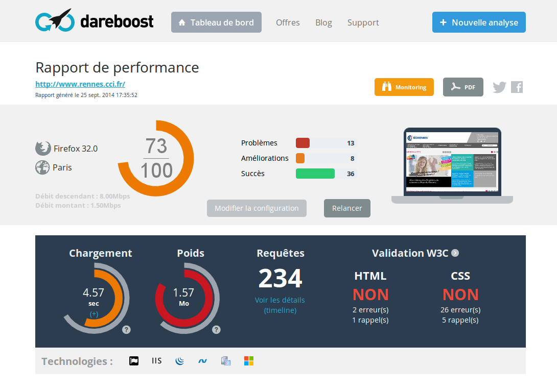Viewport: 557px width, 392px height.
Task: Share the report on Twitter
Action: pyautogui.click(x=499, y=87)
